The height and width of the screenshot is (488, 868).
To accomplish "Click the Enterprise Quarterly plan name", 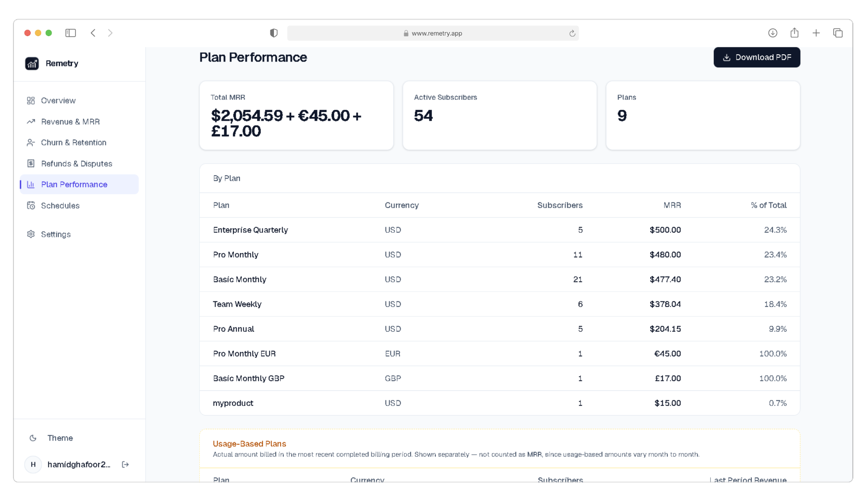I will (250, 230).
